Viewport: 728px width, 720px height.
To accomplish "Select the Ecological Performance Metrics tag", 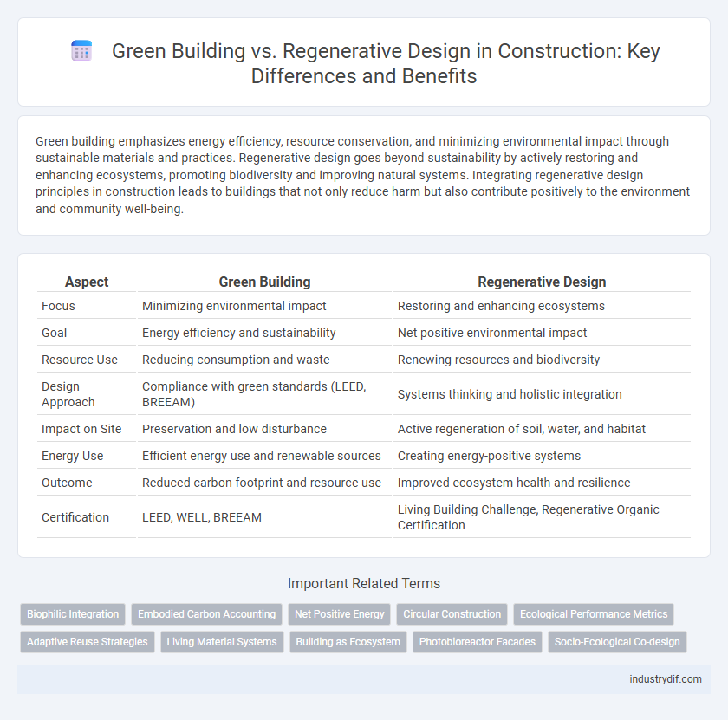I will pyautogui.click(x=594, y=614).
